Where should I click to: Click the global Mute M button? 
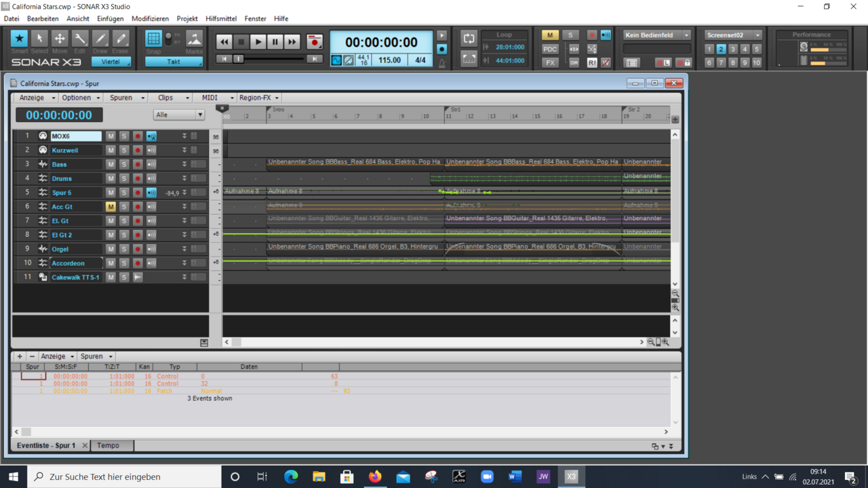click(x=550, y=35)
